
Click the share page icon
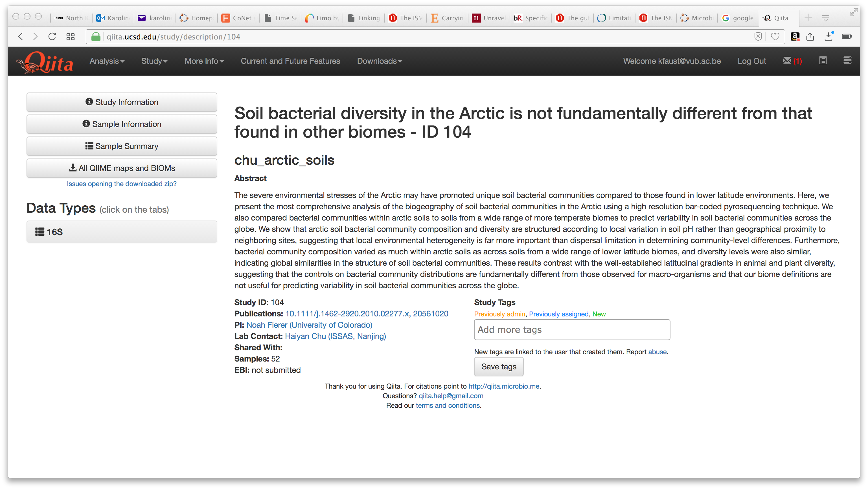point(810,36)
